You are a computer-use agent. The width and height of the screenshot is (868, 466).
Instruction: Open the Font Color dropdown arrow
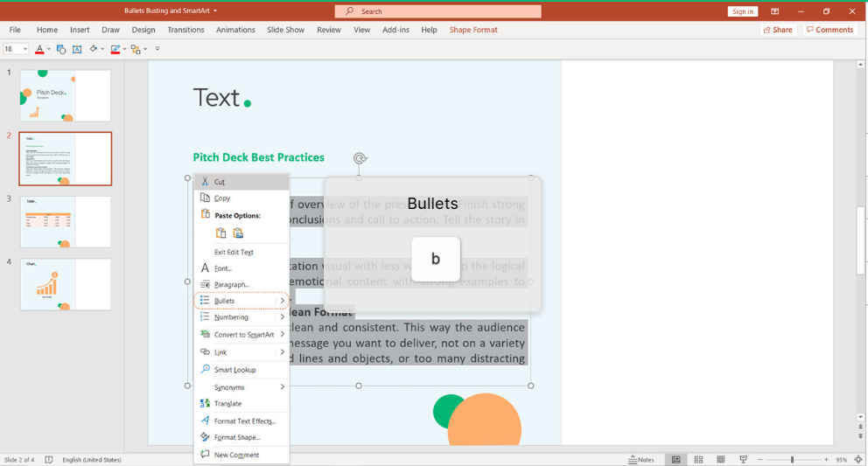point(49,49)
